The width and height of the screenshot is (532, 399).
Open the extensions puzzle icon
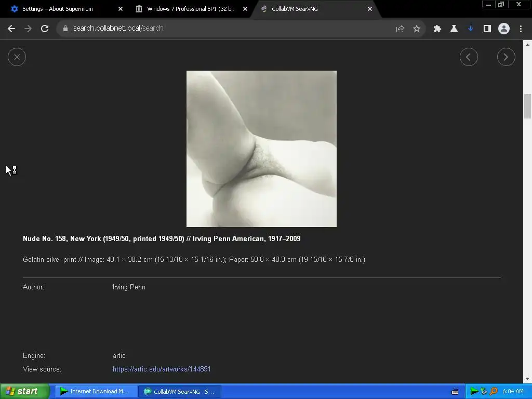[x=437, y=29]
